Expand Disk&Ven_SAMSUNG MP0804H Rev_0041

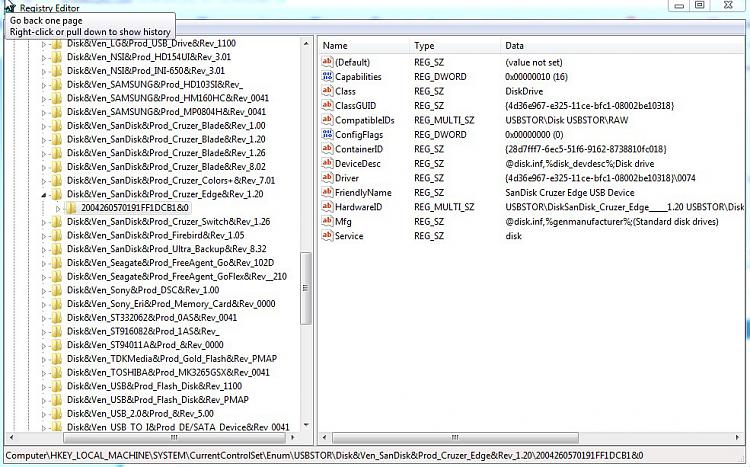(44, 112)
